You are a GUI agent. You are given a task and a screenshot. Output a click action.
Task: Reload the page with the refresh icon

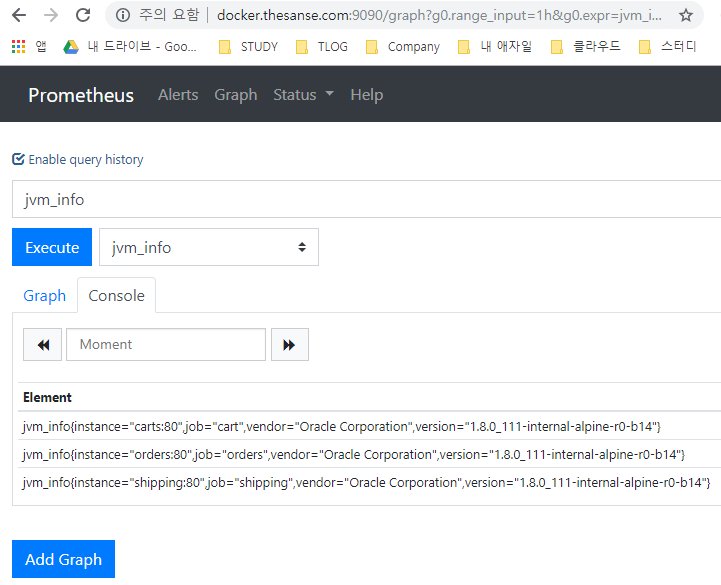click(x=83, y=15)
